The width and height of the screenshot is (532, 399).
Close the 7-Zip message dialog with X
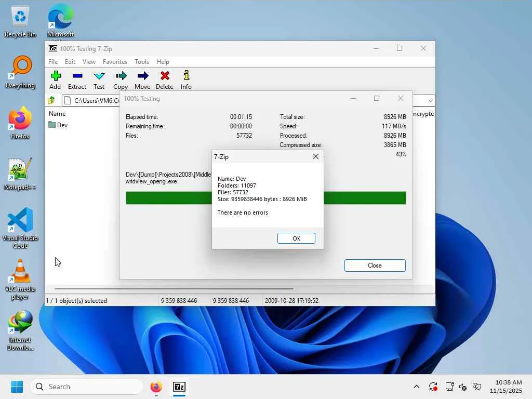click(x=316, y=156)
